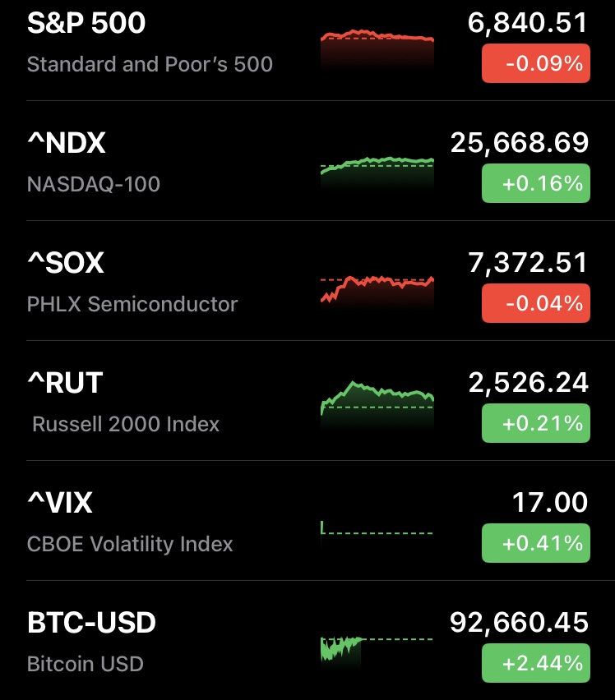Screen dimensions: 615x700
Task: Toggle the S&P 500 -0.09% change badge
Action: 535,63
